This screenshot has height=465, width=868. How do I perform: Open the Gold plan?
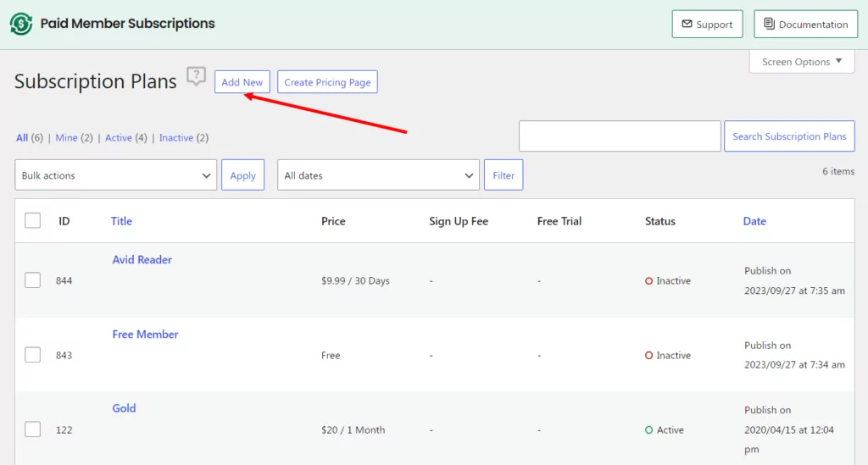coord(124,408)
